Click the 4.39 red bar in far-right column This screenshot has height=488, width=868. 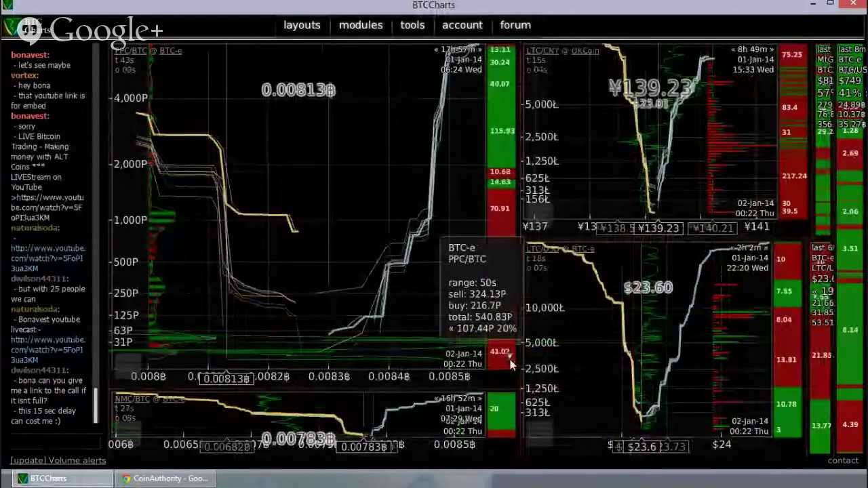coord(850,425)
